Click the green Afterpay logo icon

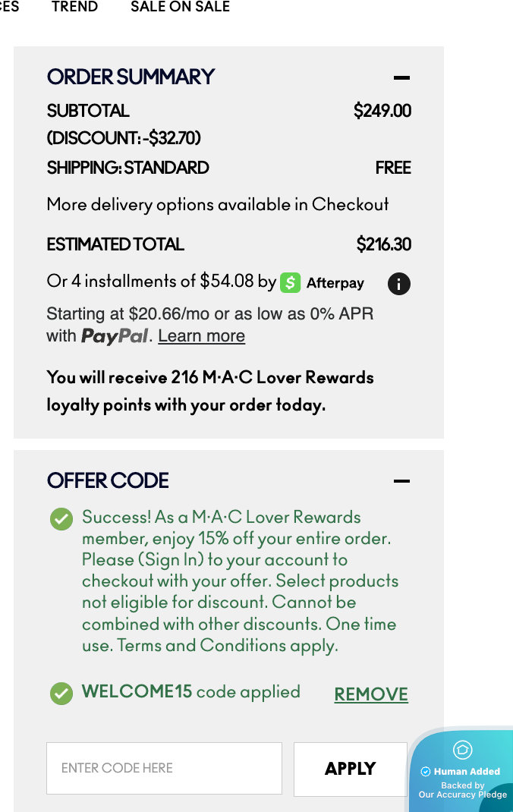(290, 282)
